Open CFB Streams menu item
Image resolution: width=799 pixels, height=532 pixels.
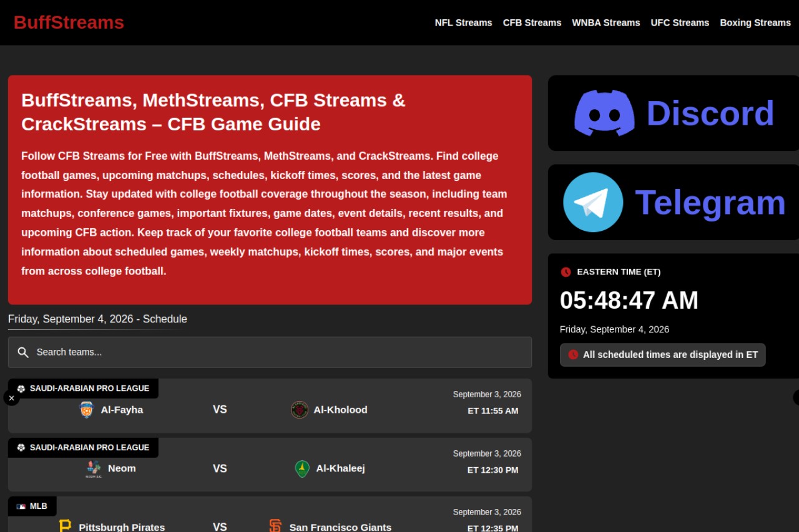pos(532,22)
